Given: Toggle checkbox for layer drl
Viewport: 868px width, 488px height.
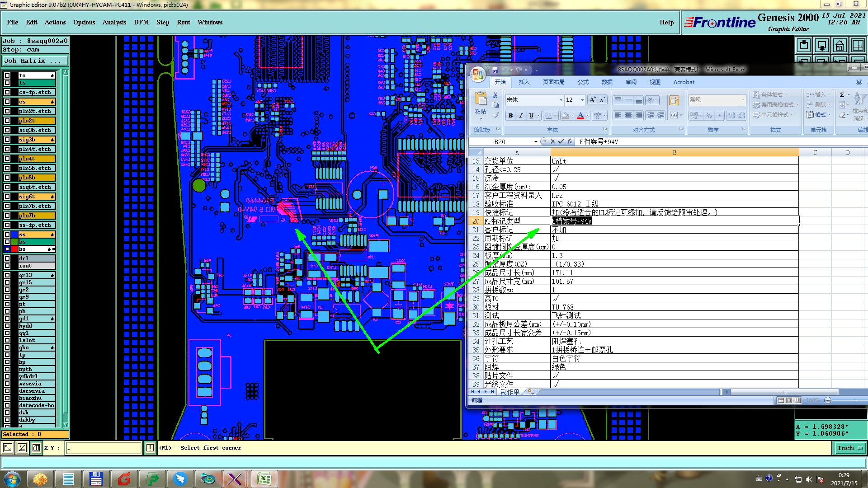Looking at the screenshot, I should pyautogui.click(x=7, y=258).
